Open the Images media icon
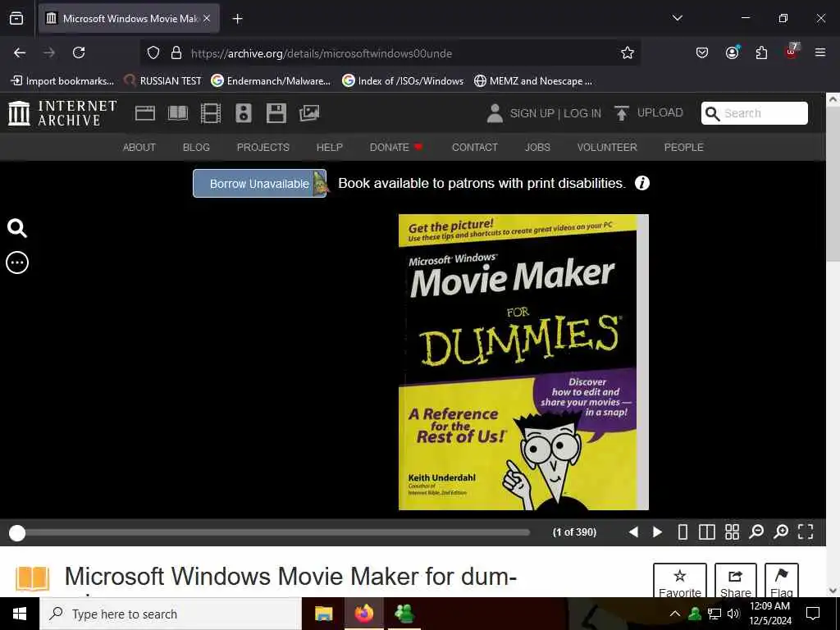Viewport: 840px width, 630px height. 309,113
